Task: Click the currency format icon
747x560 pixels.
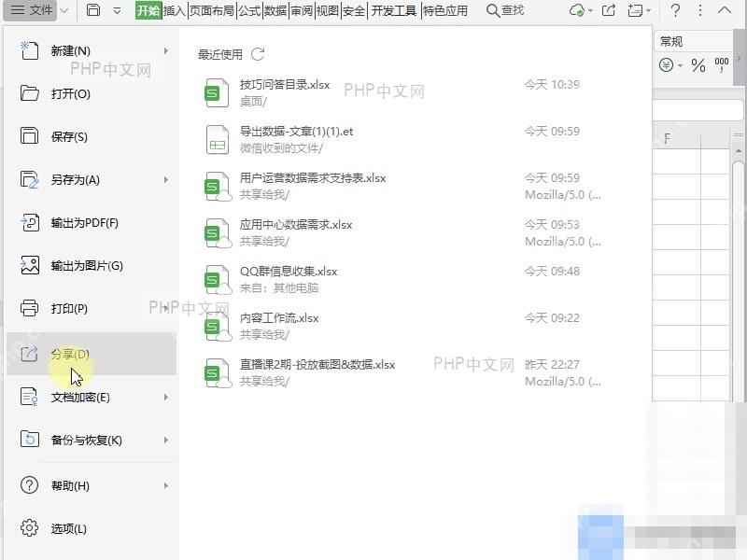Action: [667, 64]
